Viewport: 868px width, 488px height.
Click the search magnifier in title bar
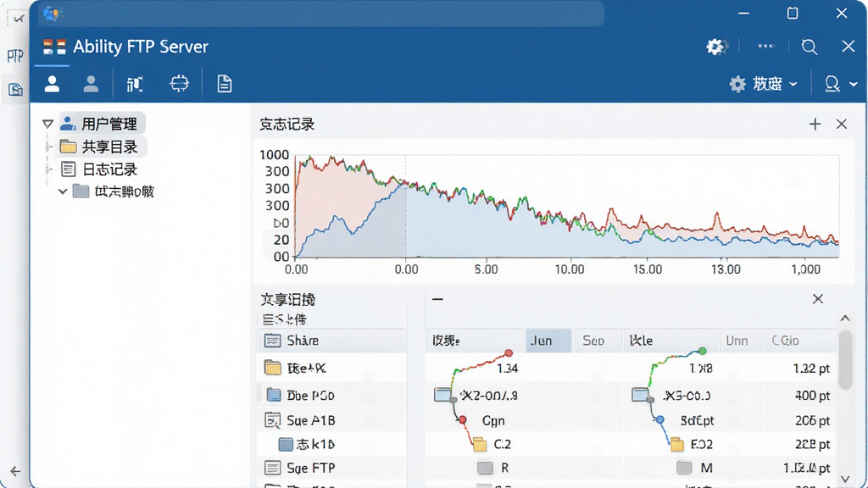point(809,47)
